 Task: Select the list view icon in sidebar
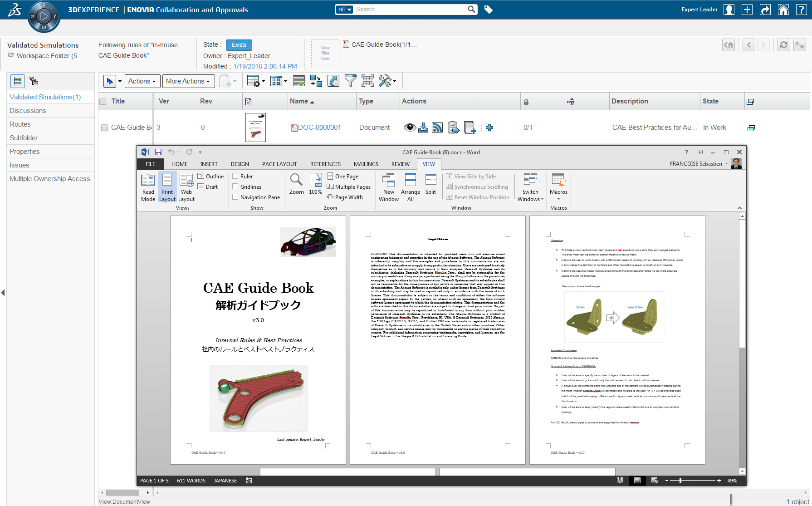coord(18,81)
